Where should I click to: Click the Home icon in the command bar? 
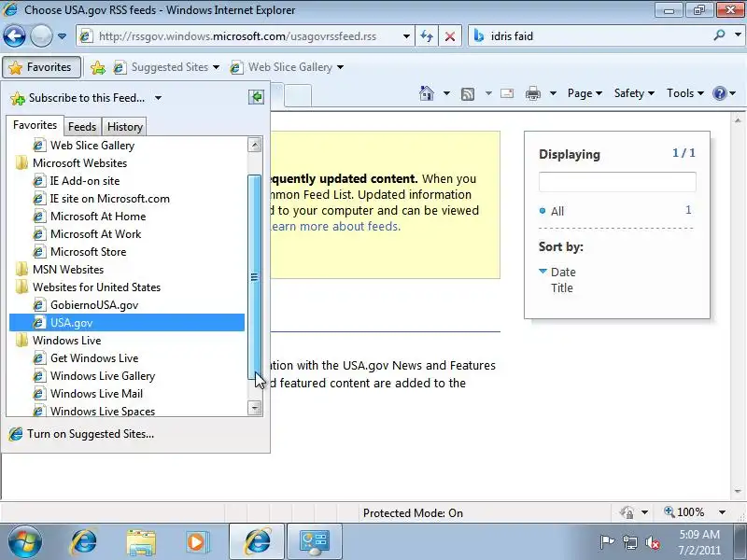427,93
